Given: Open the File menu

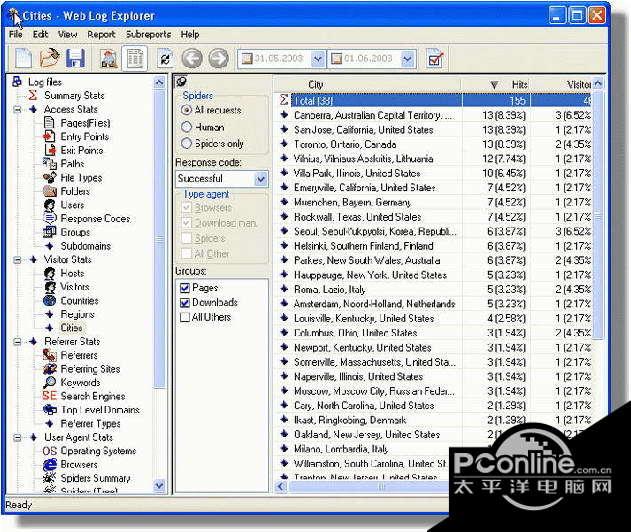Looking at the screenshot, I should (x=16, y=34).
